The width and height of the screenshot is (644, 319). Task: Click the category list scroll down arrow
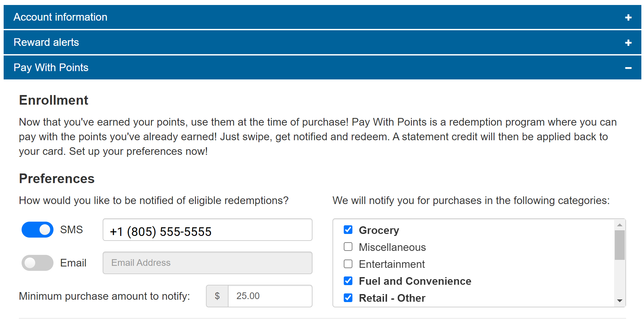pos(619,301)
